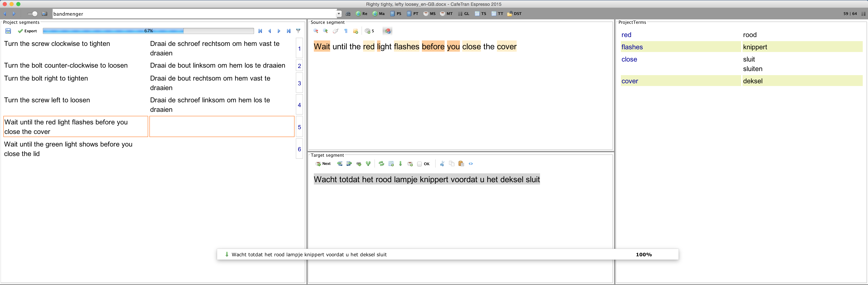868x285 pixels.
Task: Click the green refresh arrows icon
Action: coord(381,164)
